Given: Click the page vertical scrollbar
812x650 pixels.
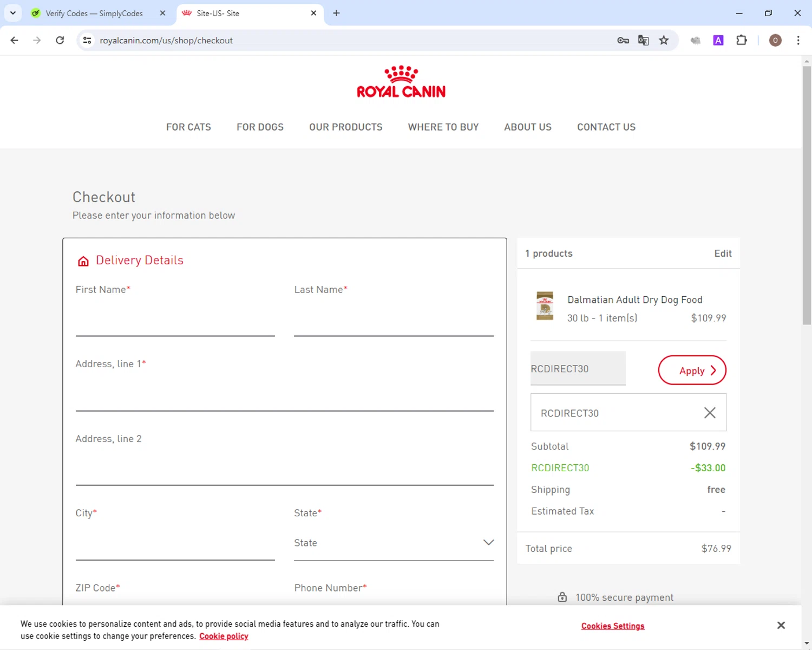Looking at the screenshot, I should tap(807, 195).
